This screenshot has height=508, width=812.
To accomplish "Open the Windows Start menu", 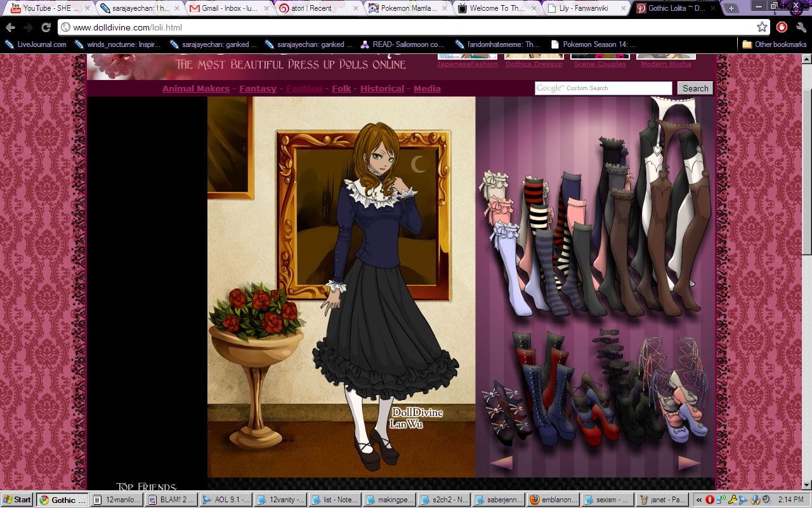I will pos(17,500).
